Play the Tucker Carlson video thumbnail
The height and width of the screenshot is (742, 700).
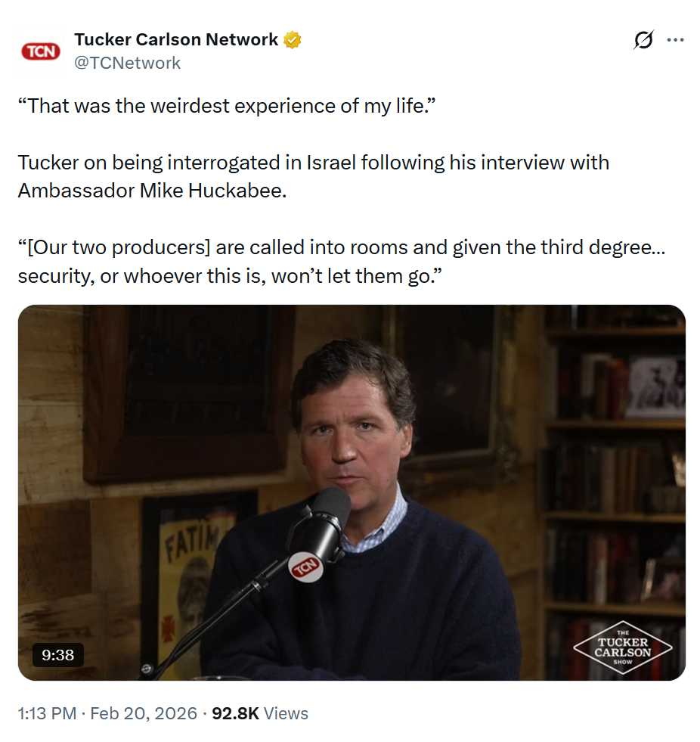[x=352, y=492]
